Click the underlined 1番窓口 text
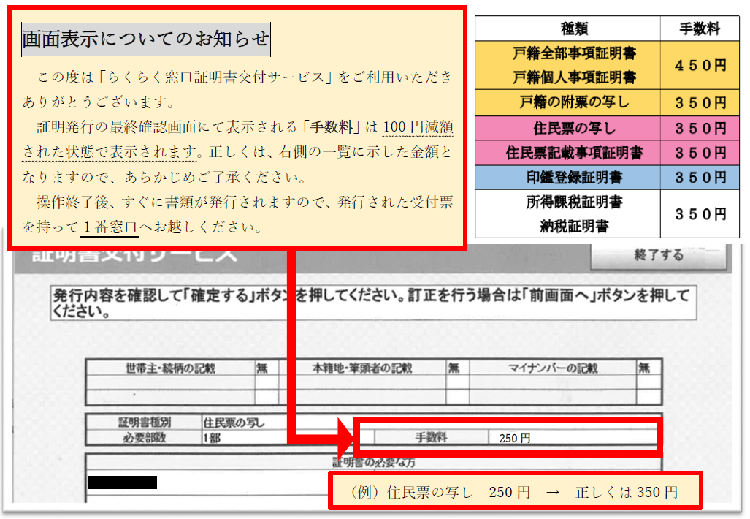The height and width of the screenshot is (519, 750). [119, 227]
